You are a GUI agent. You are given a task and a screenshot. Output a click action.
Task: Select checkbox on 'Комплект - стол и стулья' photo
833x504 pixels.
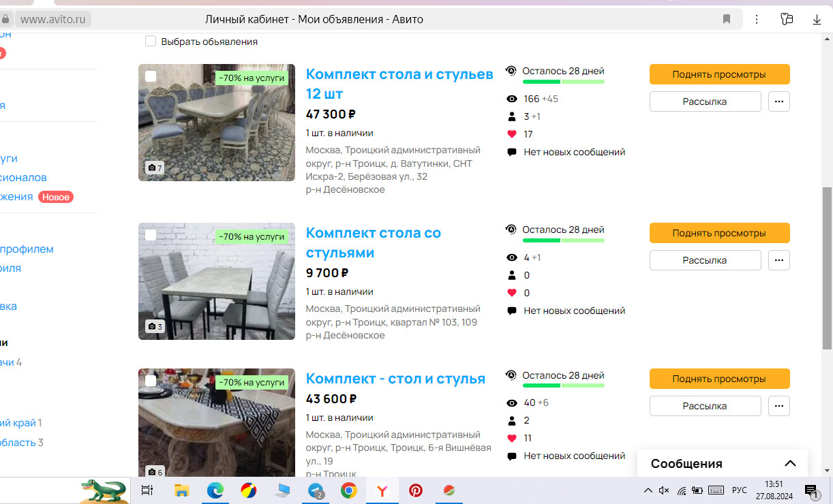(x=151, y=381)
